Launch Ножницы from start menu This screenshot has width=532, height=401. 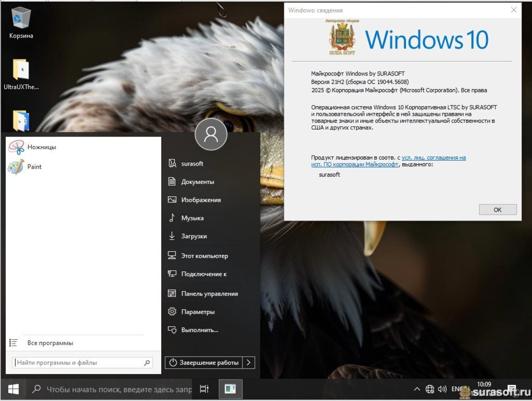[x=83, y=147]
